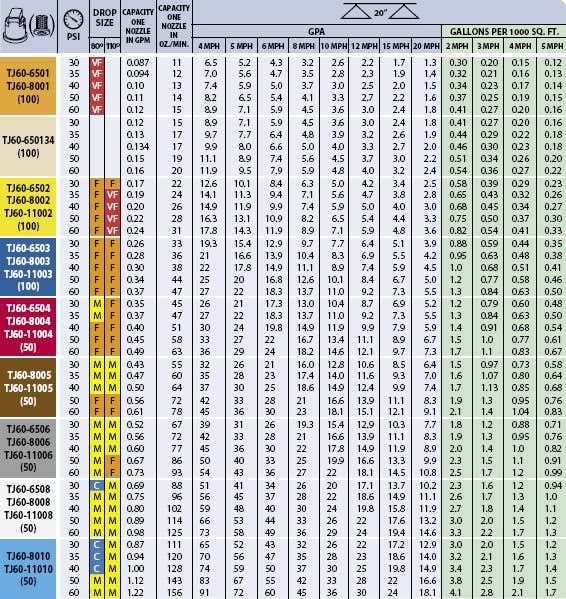Screen dimensions: 566x599
Task: Click the 110° drop size subheader
Action: coord(113,47)
